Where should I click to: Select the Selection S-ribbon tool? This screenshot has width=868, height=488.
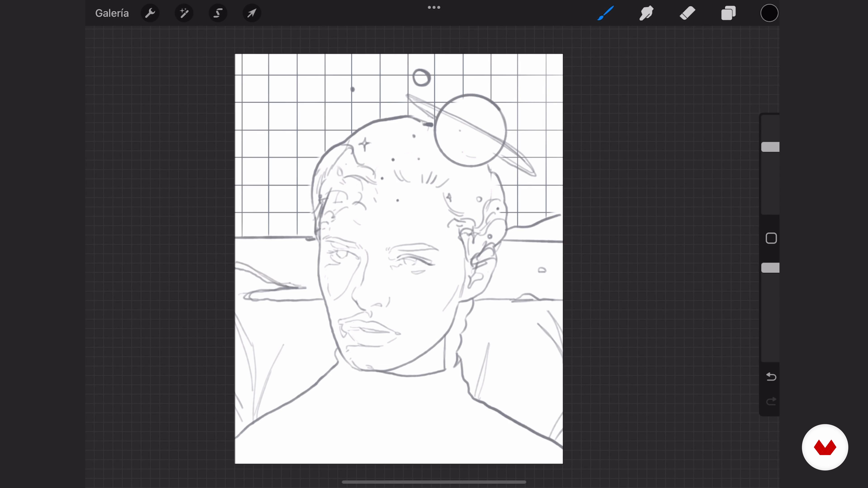[218, 13]
